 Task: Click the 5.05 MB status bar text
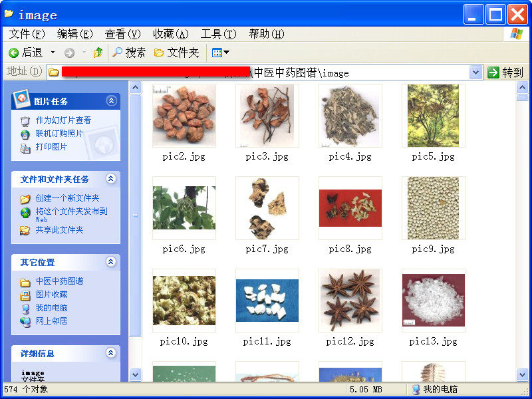click(366, 389)
